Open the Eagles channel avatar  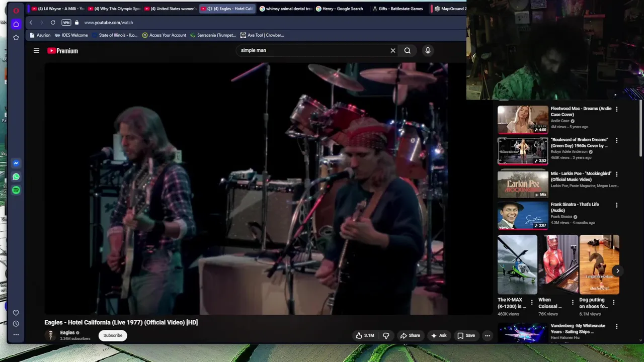[50, 335]
